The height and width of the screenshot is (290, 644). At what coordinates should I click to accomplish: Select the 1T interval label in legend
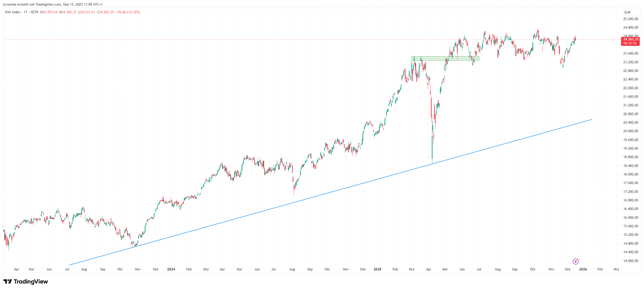click(25, 12)
